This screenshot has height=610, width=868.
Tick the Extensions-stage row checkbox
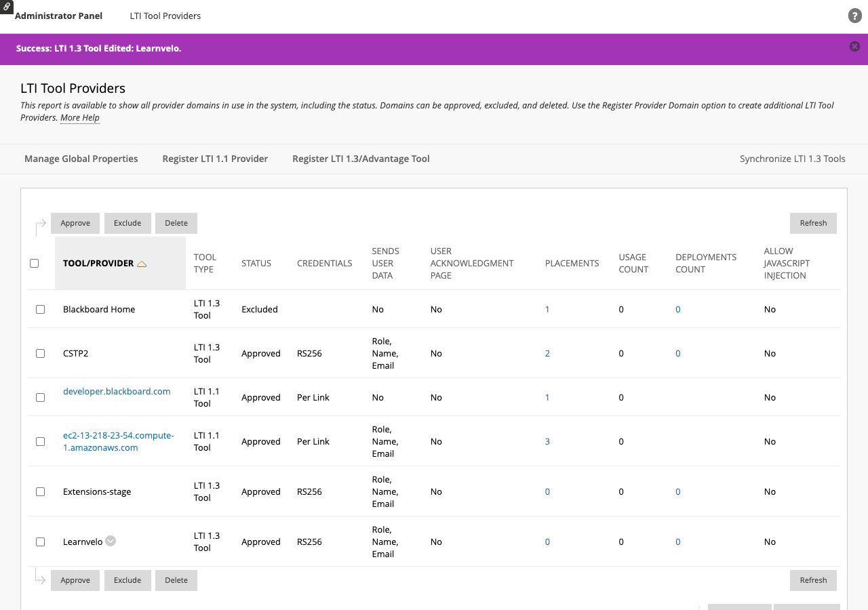tap(41, 492)
